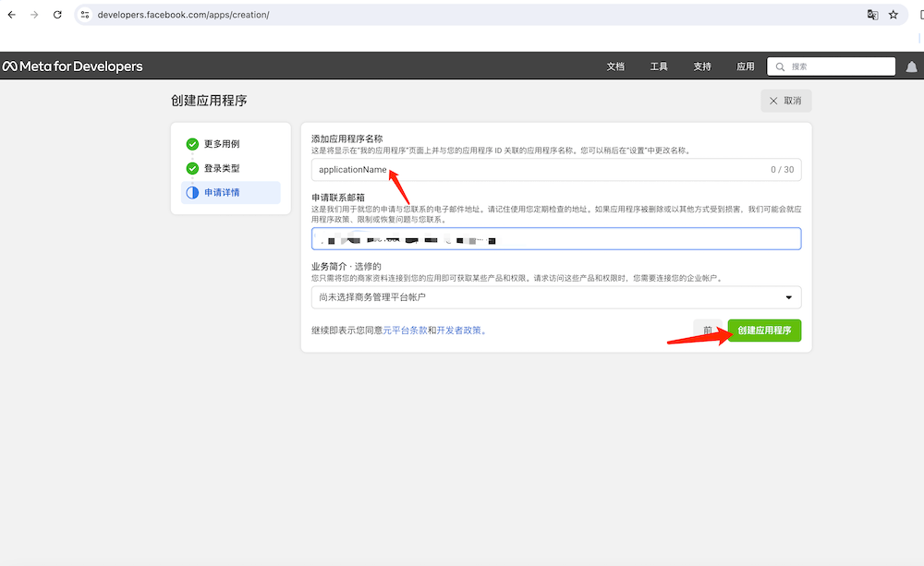
Task: Click the site info icon in address bar
Action: 85,15
